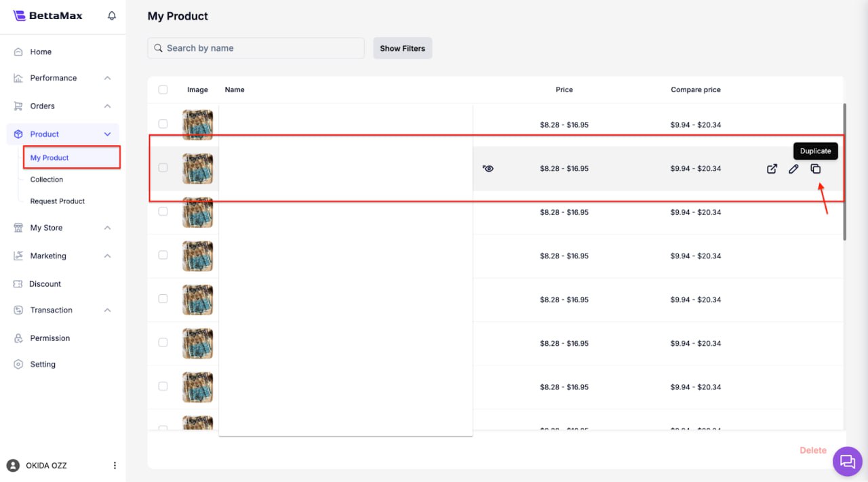This screenshot has height=482, width=868.
Task: Click the BettaMax logo
Action: click(48, 16)
